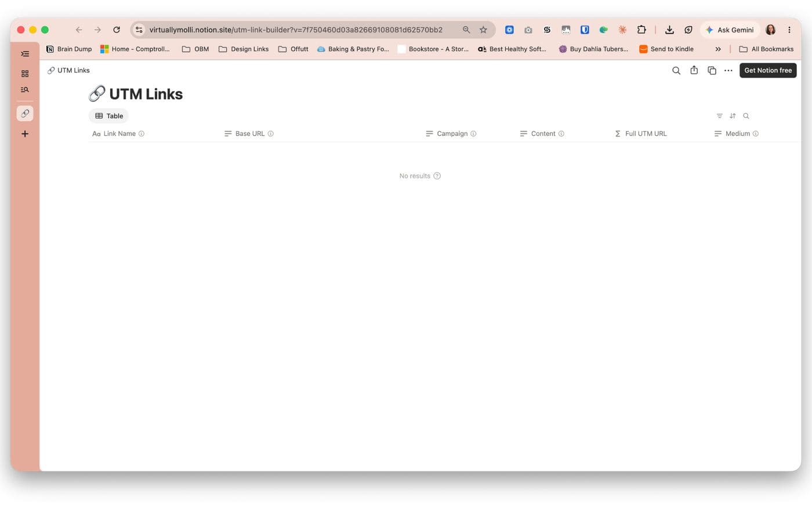
Task: Search within the UTM Links table
Action: click(746, 116)
